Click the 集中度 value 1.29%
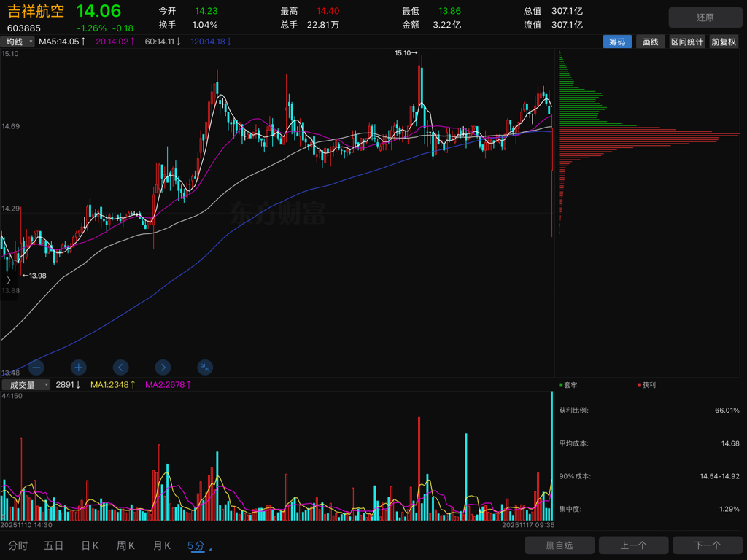This screenshot has width=747, height=560. coord(729,509)
